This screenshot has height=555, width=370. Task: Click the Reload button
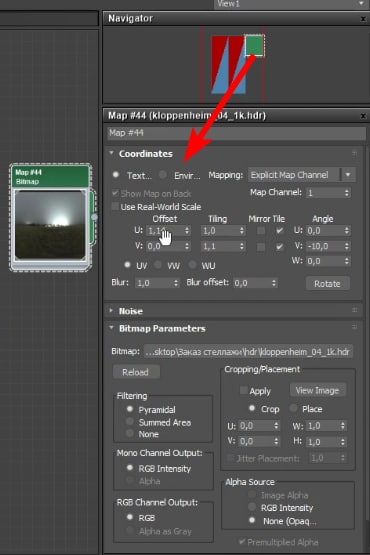pos(136,372)
